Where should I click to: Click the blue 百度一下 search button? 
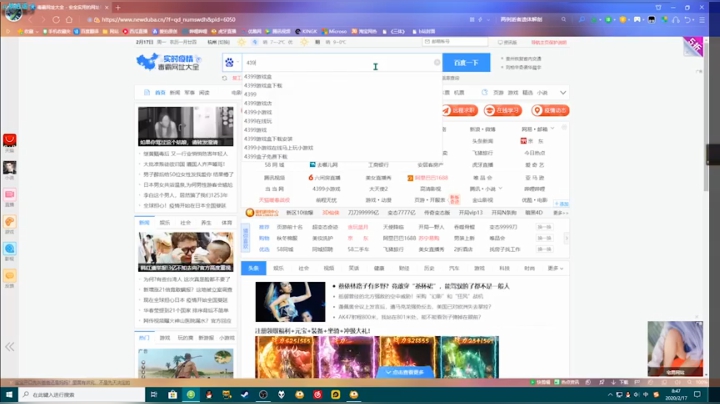(x=466, y=62)
